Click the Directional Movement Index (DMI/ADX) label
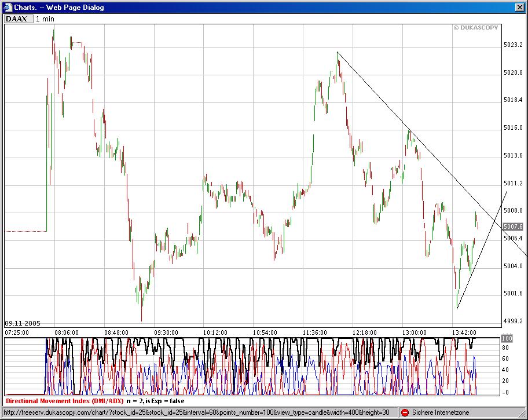 tap(65, 401)
